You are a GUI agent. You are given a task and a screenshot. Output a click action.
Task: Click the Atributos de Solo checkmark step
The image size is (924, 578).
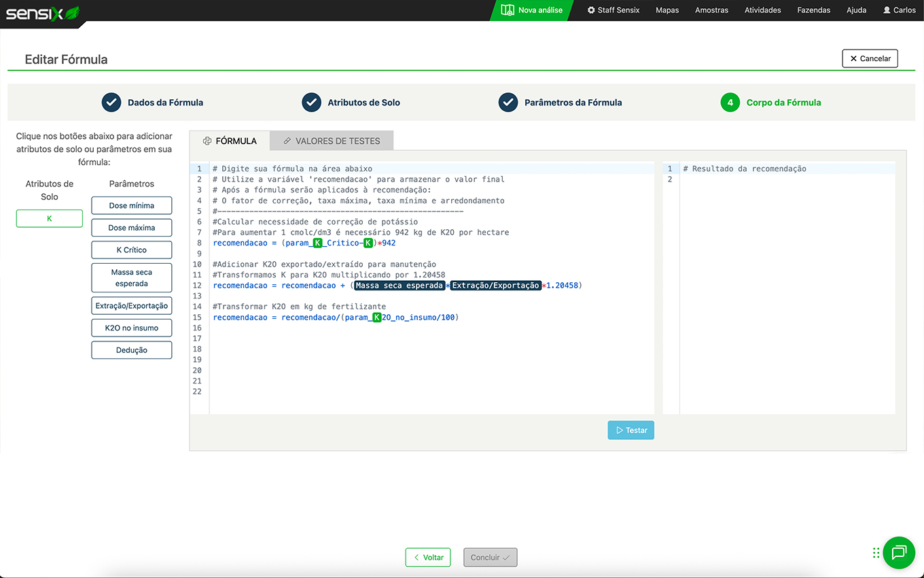pyautogui.click(x=311, y=103)
